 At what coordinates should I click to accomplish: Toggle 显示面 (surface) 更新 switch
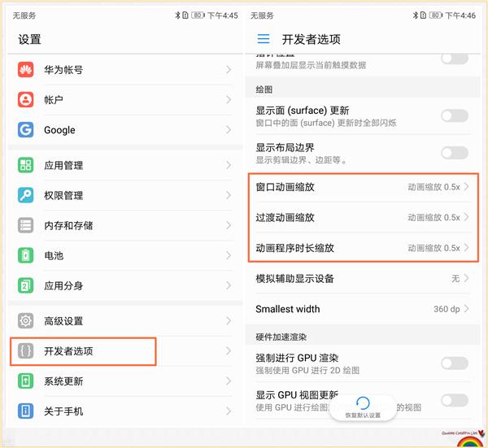[455, 115]
